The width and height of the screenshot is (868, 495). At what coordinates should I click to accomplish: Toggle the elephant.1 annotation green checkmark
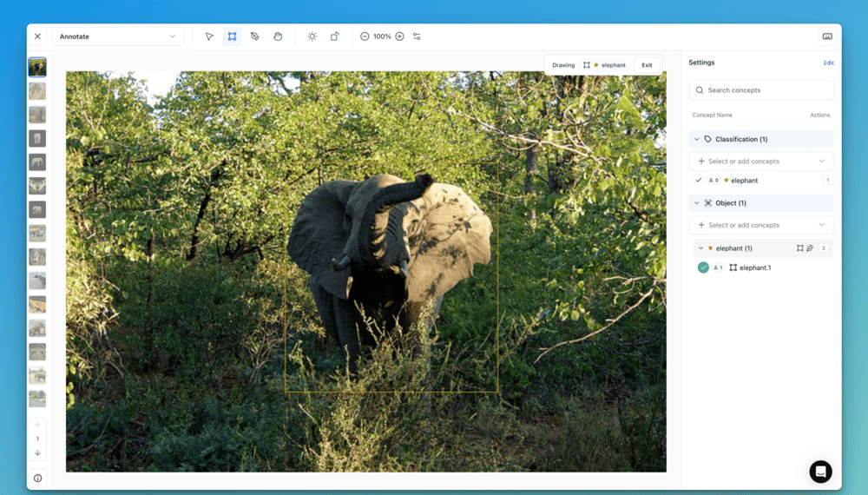click(x=703, y=267)
